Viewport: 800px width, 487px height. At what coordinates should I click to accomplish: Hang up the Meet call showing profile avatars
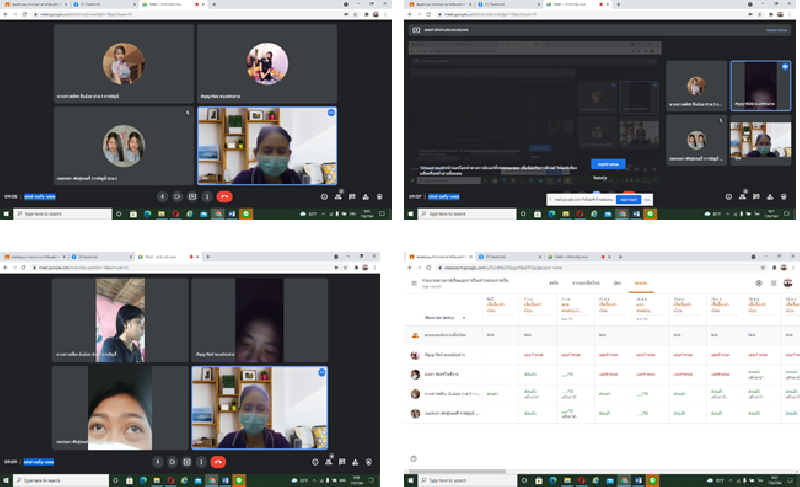(x=224, y=197)
